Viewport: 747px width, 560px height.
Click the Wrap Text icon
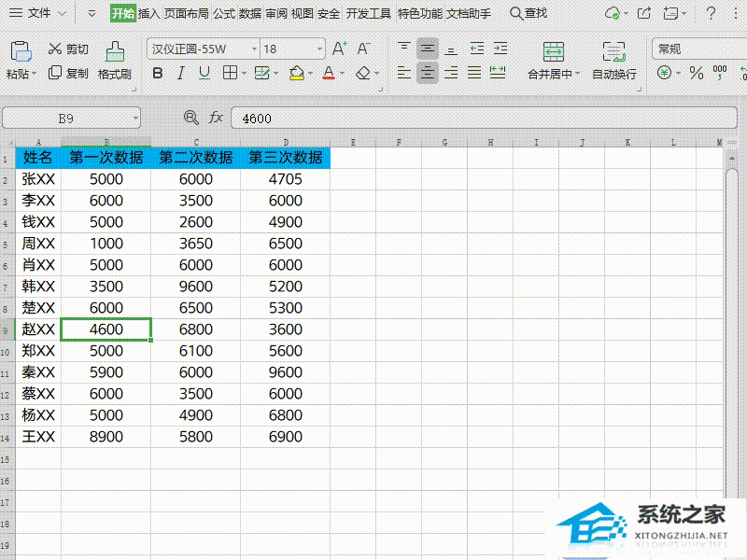click(x=613, y=52)
